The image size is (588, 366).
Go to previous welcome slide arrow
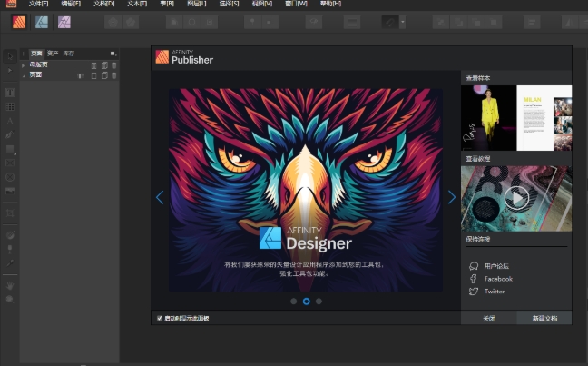160,197
